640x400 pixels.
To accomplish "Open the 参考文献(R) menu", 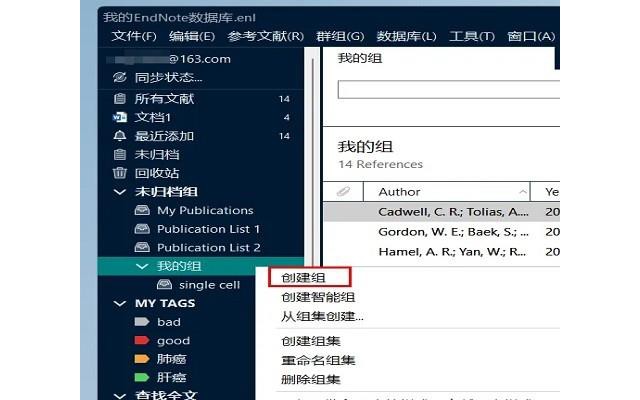I will click(266, 36).
